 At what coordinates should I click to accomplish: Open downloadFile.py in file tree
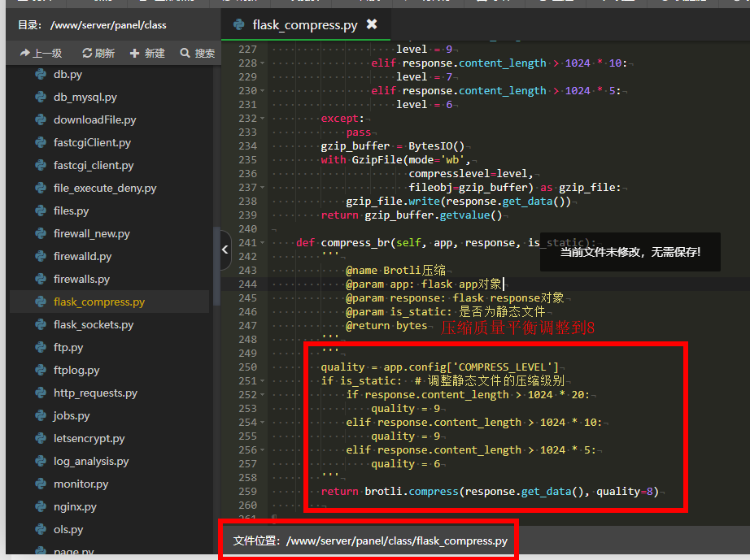[x=94, y=120]
